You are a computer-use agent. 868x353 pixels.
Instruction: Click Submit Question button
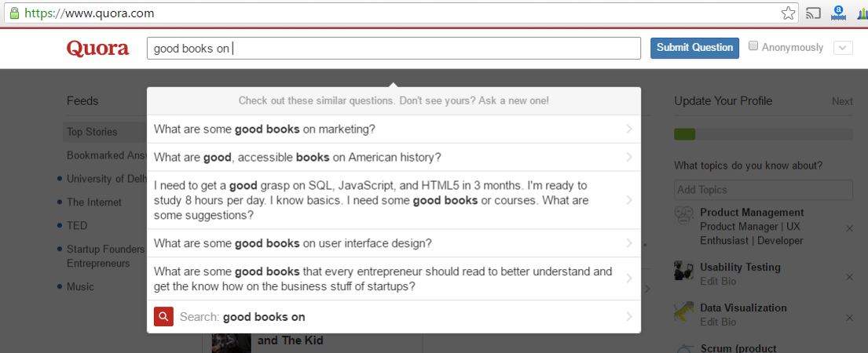coord(694,48)
